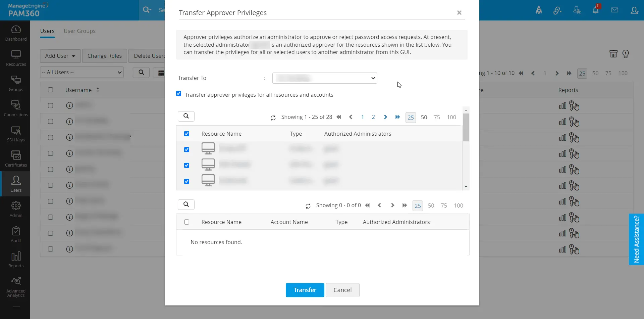
Task: Click the rocket launch icon in top bar
Action: pyautogui.click(x=539, y=10)
